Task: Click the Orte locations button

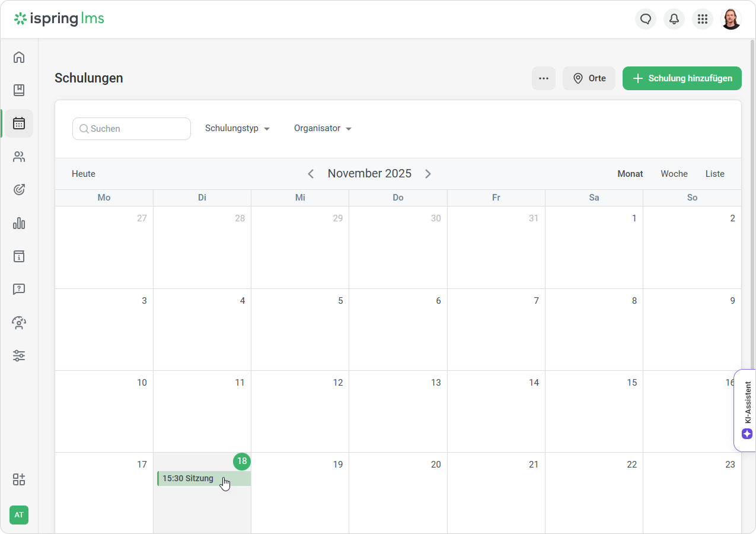Action: pos(589,78)
